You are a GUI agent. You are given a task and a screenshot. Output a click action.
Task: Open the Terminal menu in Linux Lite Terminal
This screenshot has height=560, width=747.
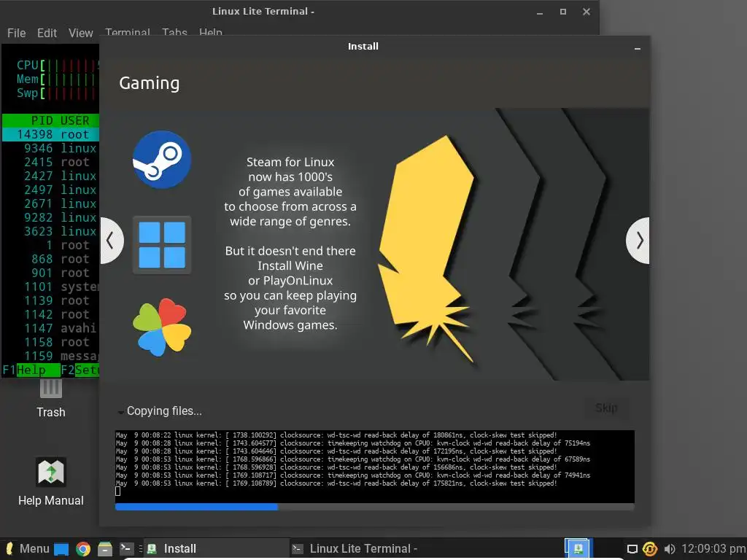point(127,32)
